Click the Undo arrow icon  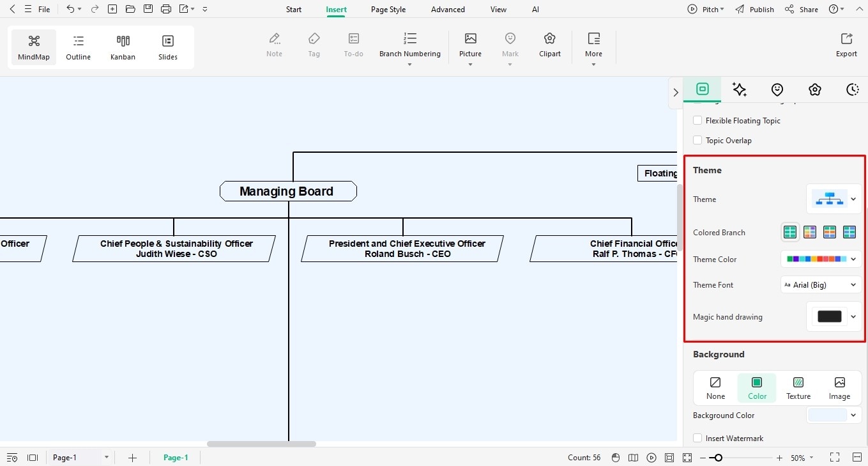pyautogui.click(x=70, y=9)
